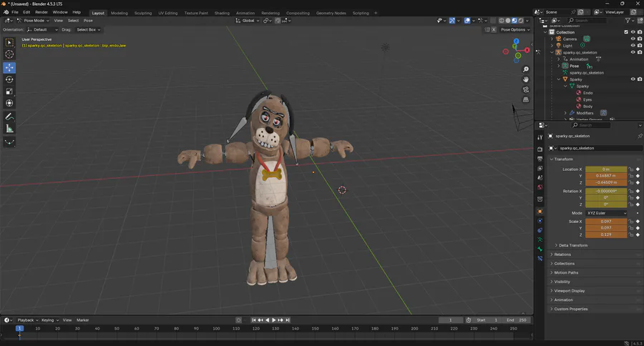The width and height of the screenshot is (644, 346).
Task: Open the World properties tab
Action: (540, 187)
